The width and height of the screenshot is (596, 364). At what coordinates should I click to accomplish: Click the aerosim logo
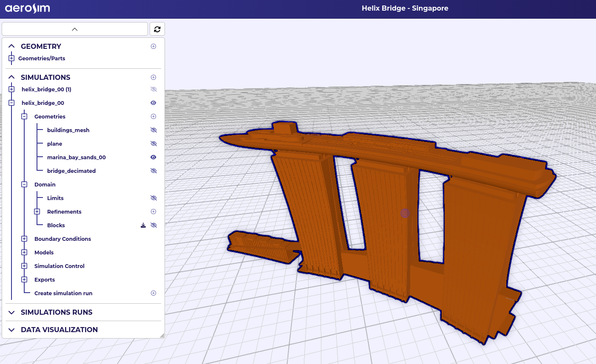[x=28, y=8]
